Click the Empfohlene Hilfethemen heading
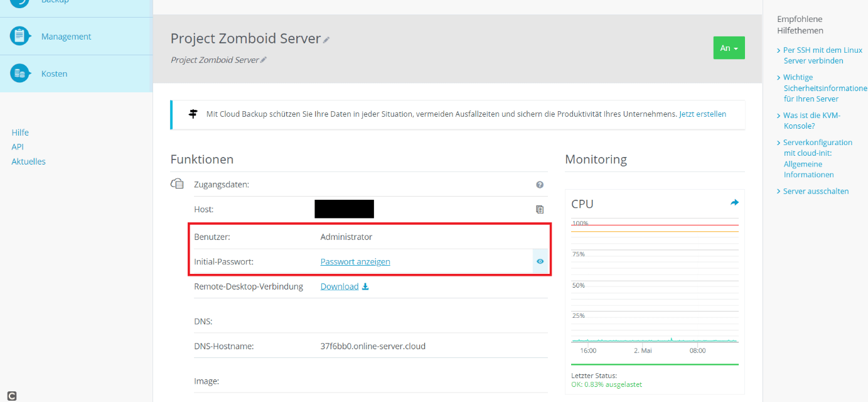 [x=800, y=24]
